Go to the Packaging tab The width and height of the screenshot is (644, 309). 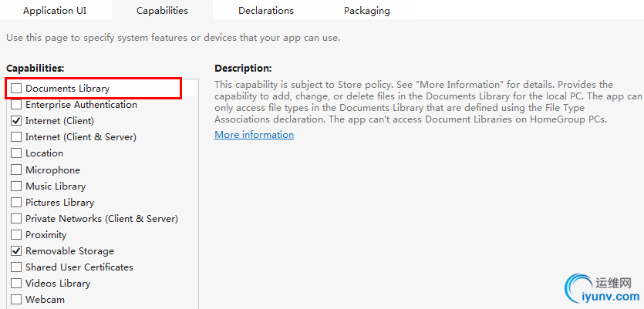coord(366,11)
